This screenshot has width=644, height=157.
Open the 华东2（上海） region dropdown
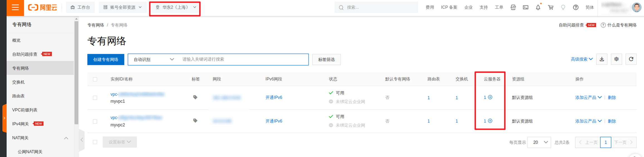175,8
